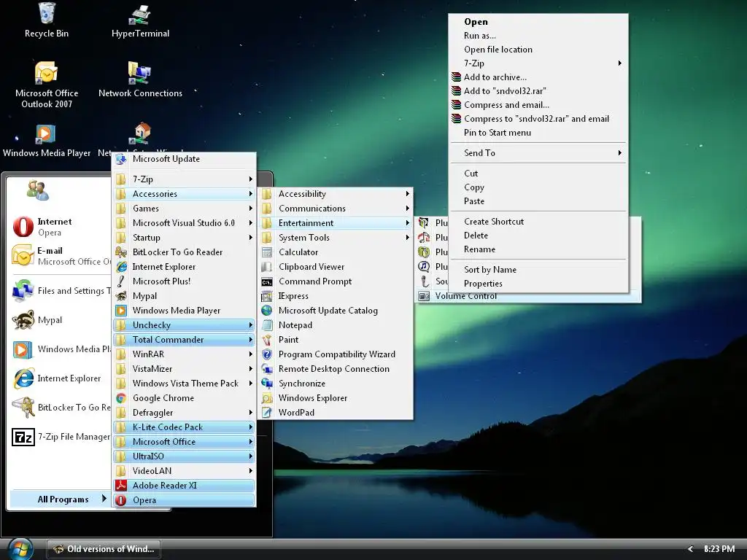The width and height of the screenshot is (747, 560).
Task: Click the Internet Explorer icon in Start menu
Action: click(23, 378)
